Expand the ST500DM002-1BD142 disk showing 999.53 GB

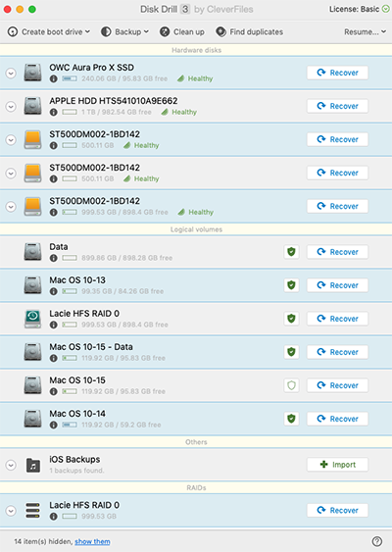tap(11, 207)
